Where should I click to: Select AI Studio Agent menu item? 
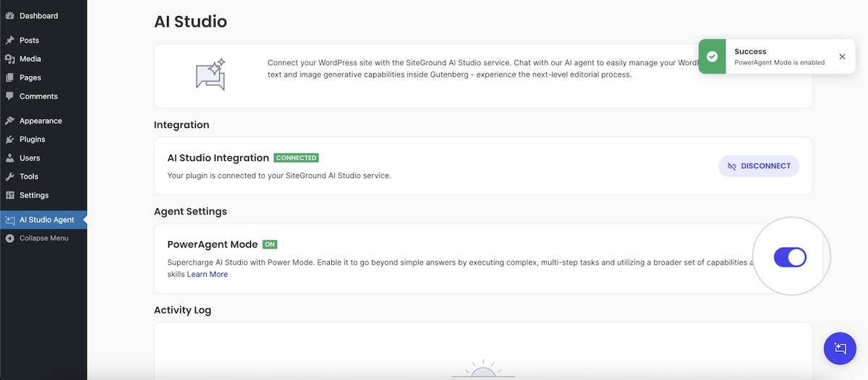click(x=43, y=220)
